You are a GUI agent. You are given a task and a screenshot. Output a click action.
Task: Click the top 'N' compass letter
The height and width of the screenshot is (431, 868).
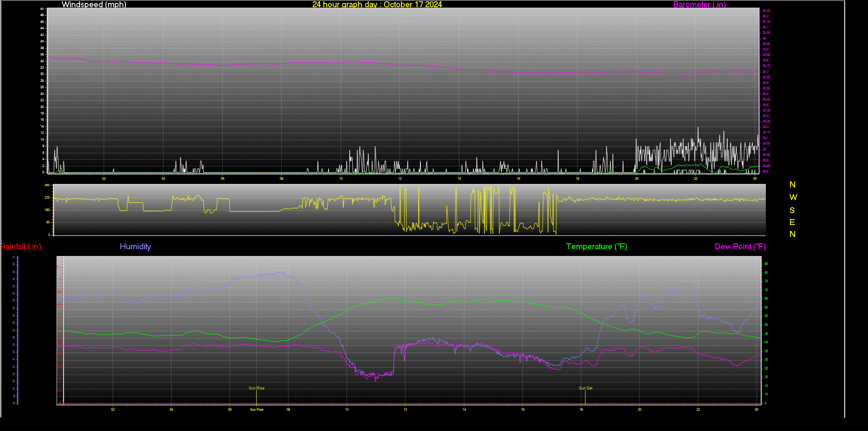coord(793,184)
